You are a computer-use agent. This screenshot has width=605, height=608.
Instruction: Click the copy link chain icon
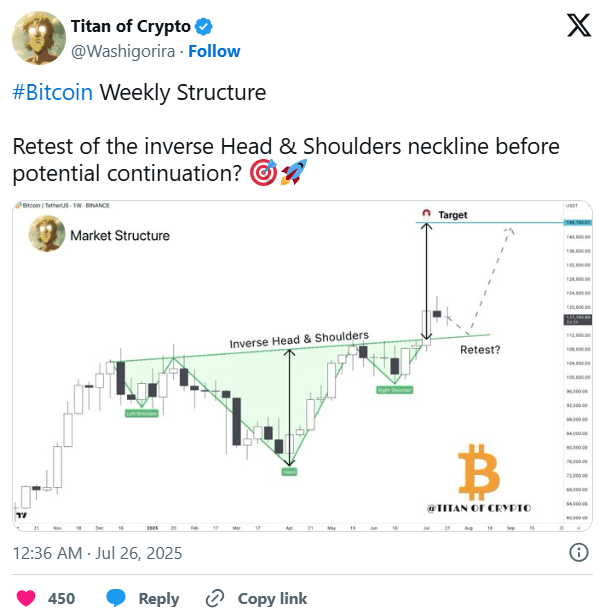tap(214, 598)
